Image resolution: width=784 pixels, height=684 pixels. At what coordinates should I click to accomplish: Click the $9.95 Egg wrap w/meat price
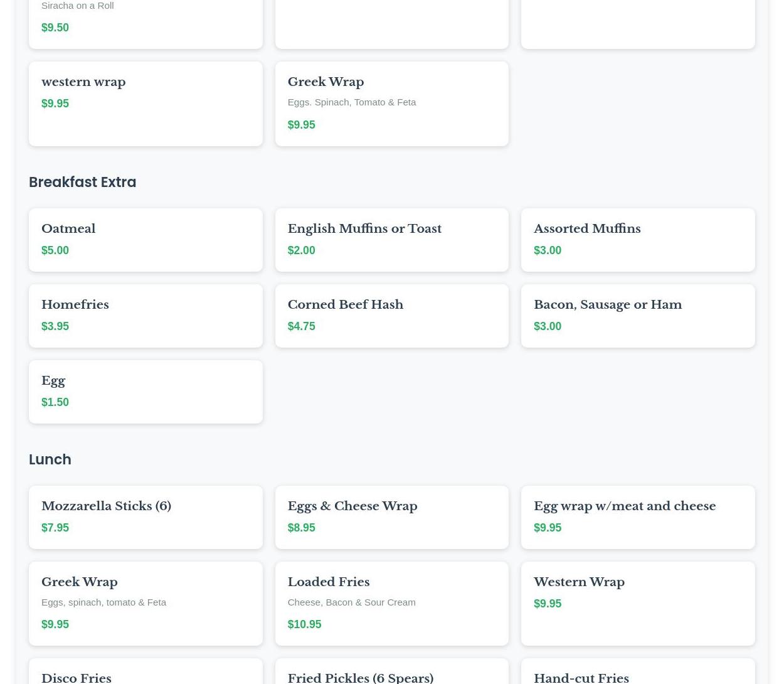tap(548, 528)
